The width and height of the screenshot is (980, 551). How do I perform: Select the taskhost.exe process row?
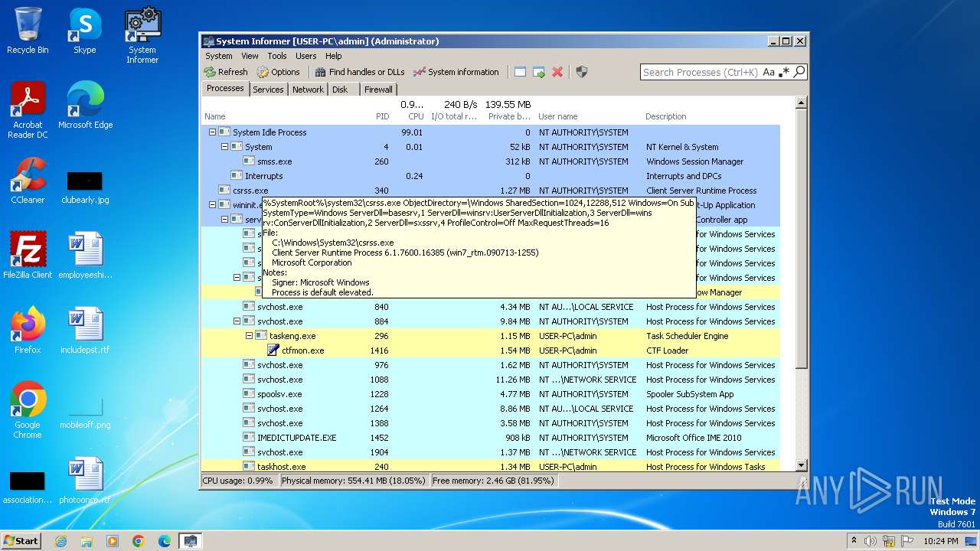(x=491, y=466)
